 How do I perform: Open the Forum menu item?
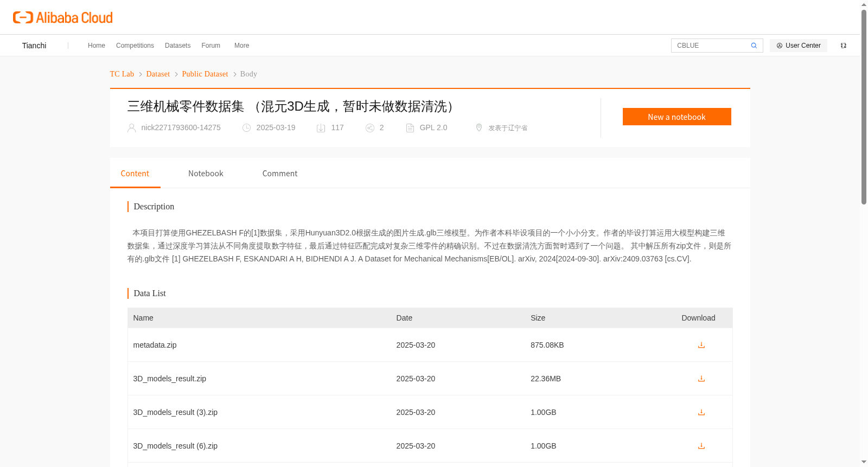coord(211,46)
